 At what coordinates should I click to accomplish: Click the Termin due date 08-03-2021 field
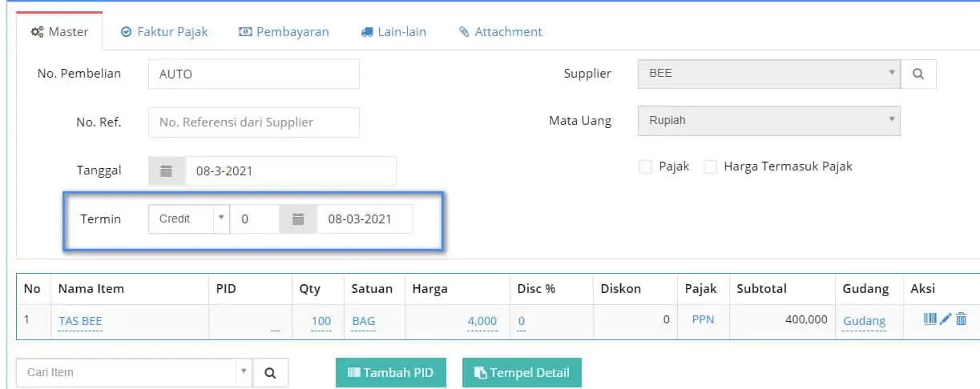(365, 219)
